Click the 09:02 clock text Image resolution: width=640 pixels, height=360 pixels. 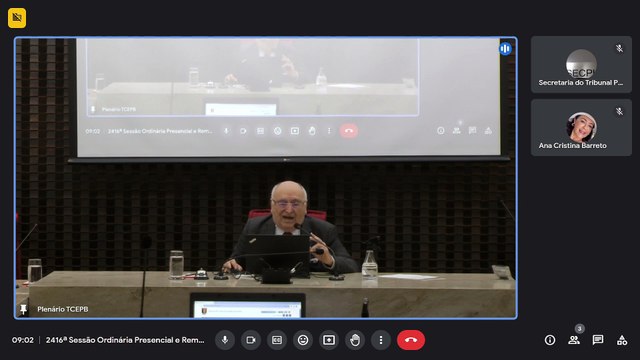(x=22, y=340)
